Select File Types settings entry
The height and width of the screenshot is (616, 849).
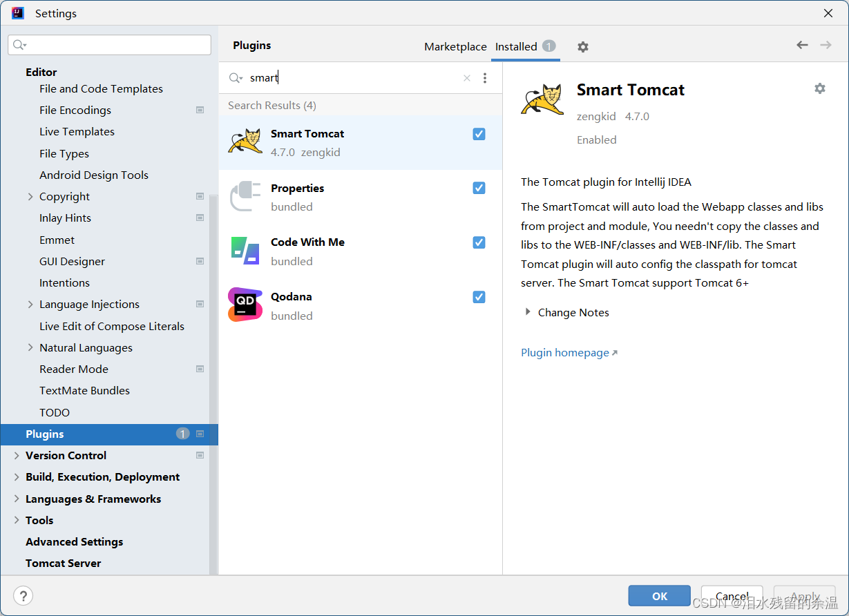(64, 153)
